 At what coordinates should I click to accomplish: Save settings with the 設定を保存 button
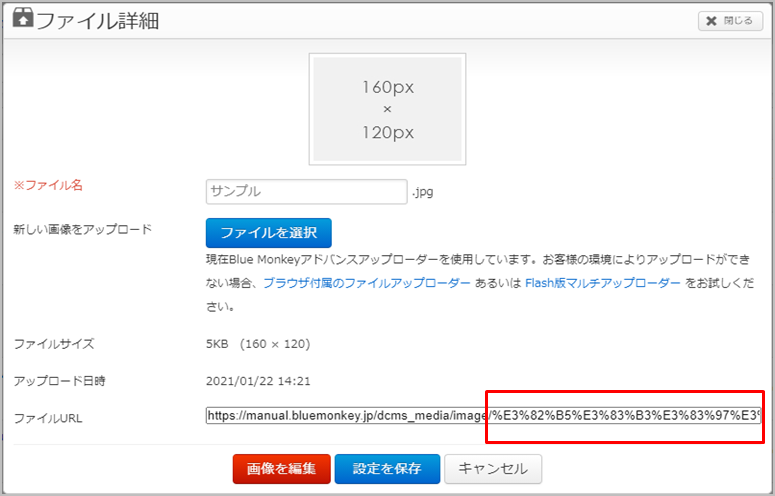(387, 468)
